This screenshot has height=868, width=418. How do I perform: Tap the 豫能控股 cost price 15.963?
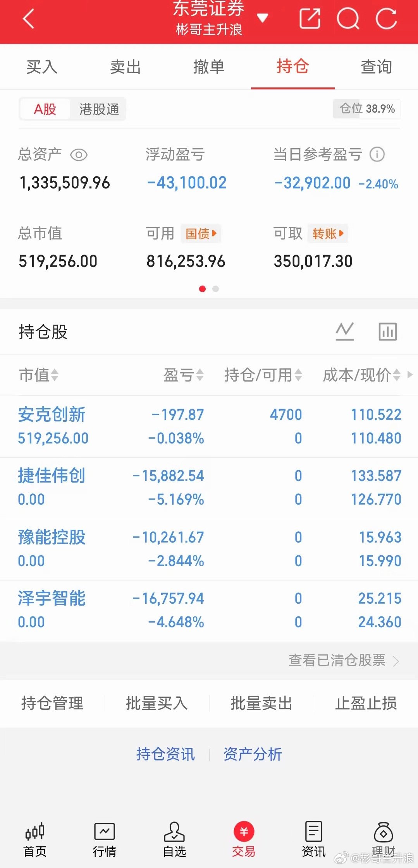point(380,537)
